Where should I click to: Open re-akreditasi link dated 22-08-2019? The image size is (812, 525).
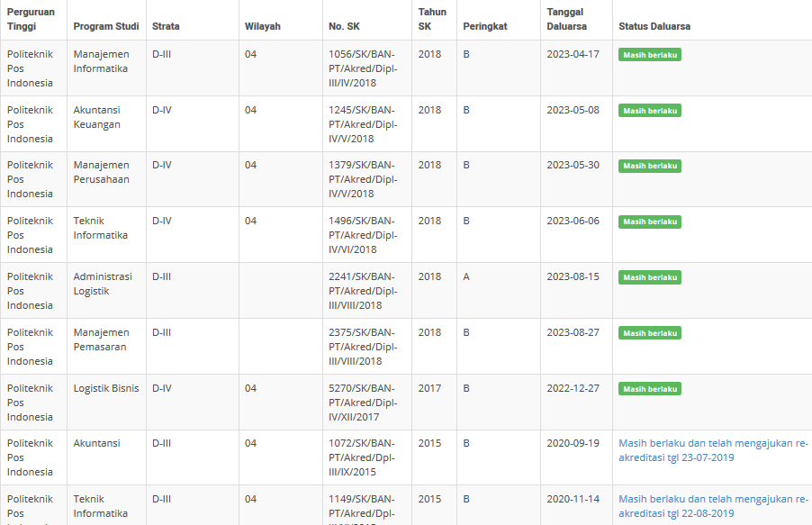tap(713, 506)
